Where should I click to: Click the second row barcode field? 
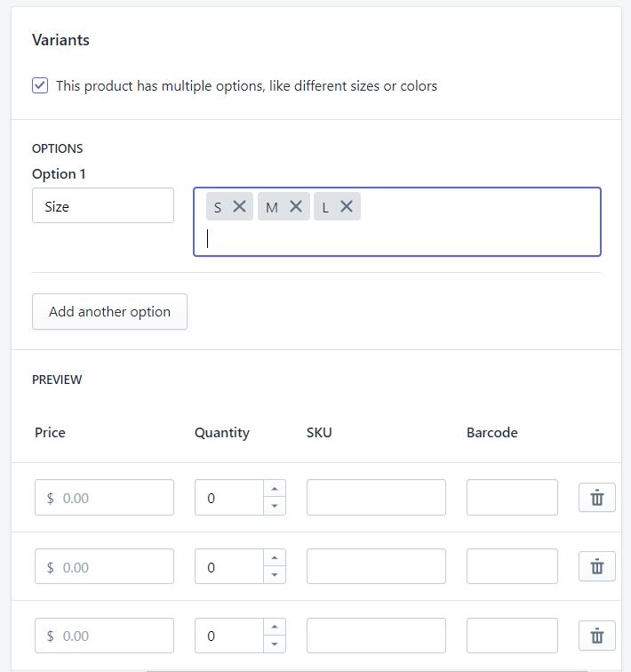tap(512, 566)
